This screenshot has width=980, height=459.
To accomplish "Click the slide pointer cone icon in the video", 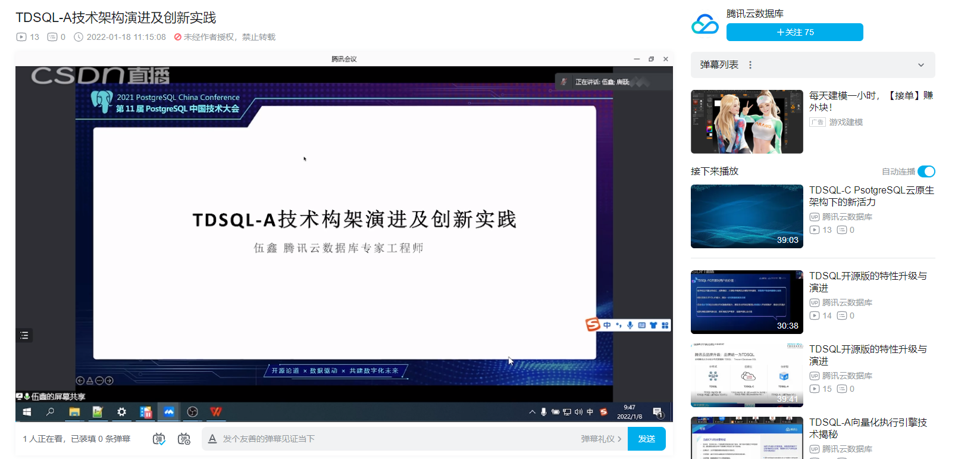I will [x=90, y=380].
